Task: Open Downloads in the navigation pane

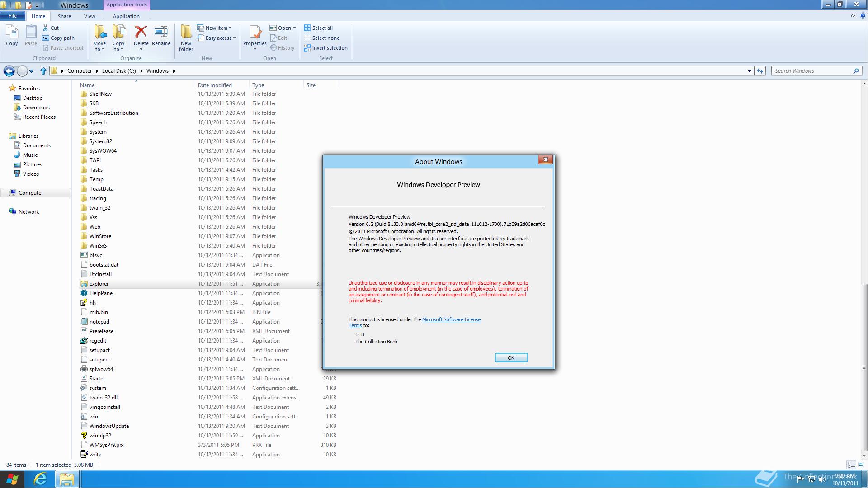Action: click(x=36, y=108)
